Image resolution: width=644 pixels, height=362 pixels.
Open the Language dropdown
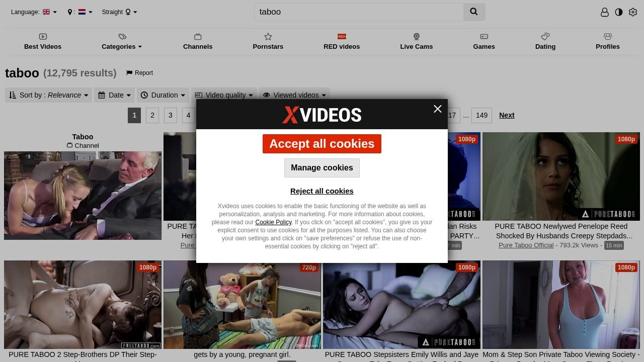tap(34, 12)
